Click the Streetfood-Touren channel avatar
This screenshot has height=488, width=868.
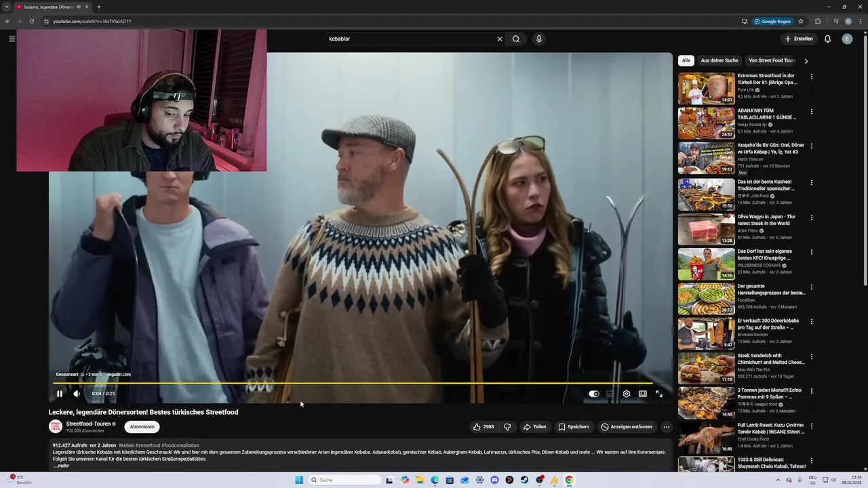point(56,426)
